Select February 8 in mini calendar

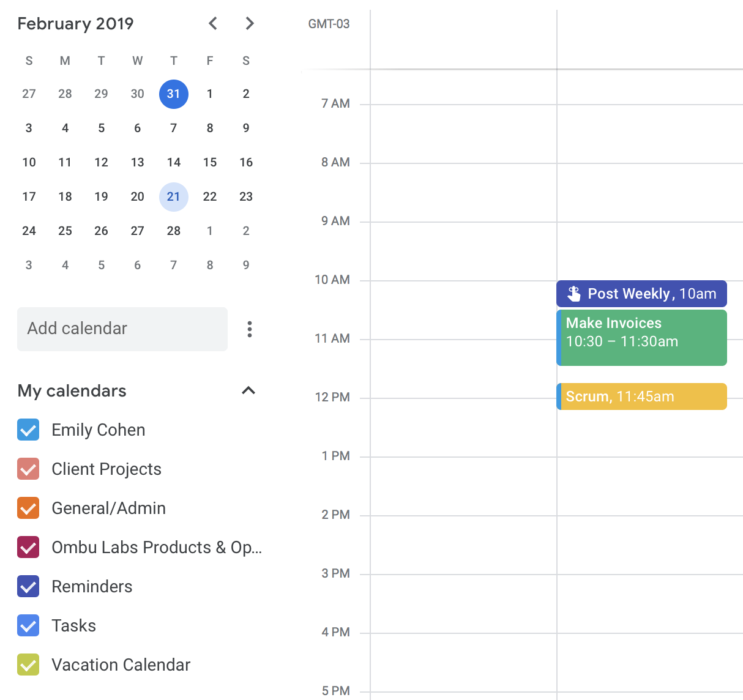[x=210, y=128]
